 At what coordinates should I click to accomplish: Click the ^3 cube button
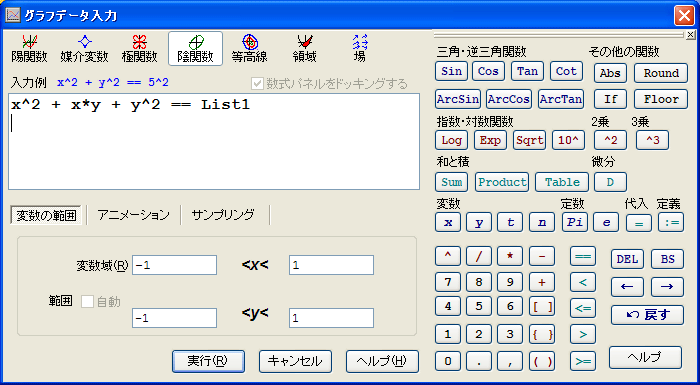(x=652, y=140)
